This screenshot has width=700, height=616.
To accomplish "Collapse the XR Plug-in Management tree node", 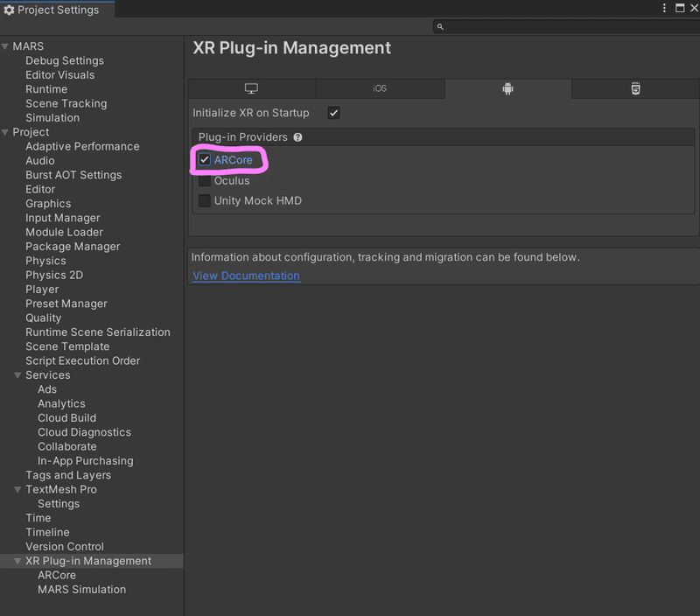I will (x=17, y=561).
